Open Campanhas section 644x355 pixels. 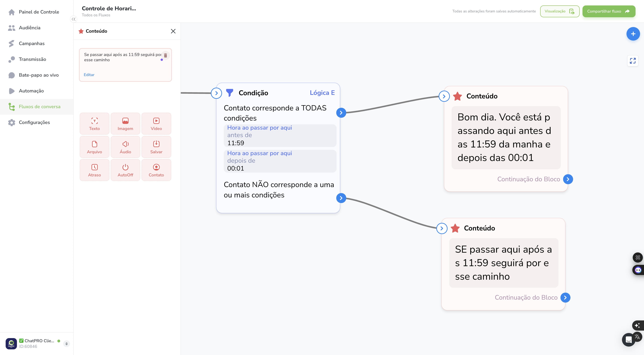(36, 43)
